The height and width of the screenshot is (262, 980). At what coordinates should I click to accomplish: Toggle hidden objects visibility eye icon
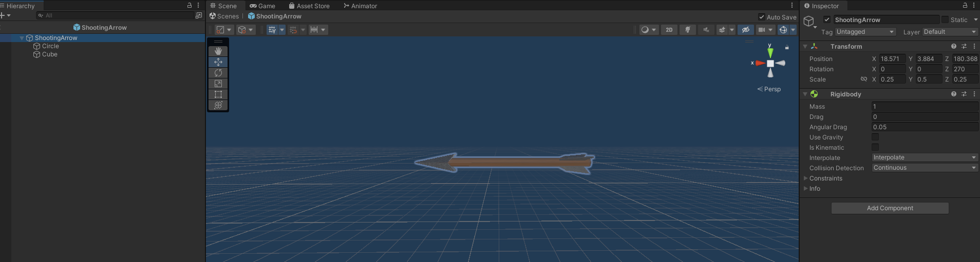coord(746,30)
